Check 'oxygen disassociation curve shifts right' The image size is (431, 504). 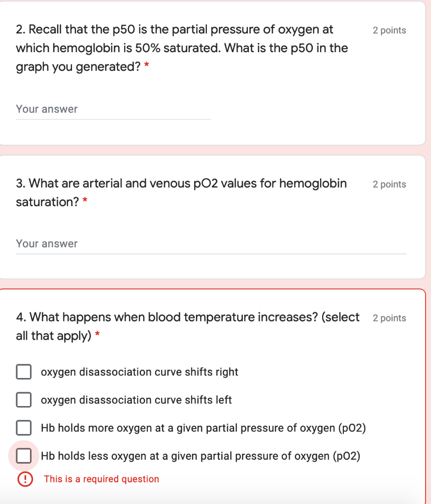[x=24, y=372]
